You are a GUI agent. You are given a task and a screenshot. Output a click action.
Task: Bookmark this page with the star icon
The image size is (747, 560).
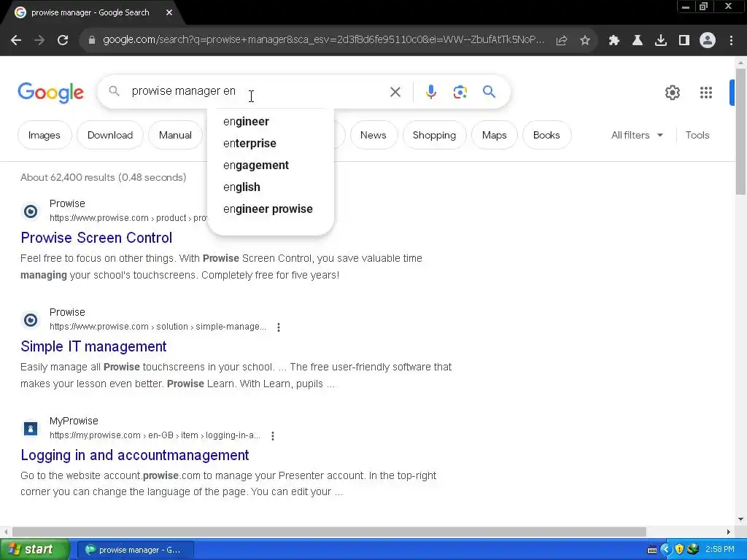pos(585,41)
